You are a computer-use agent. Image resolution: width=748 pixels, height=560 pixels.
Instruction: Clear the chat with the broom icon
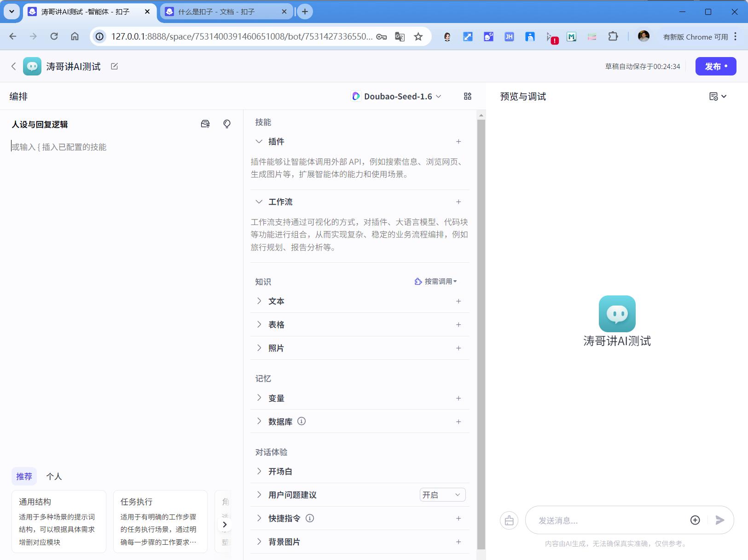[508, 520]
